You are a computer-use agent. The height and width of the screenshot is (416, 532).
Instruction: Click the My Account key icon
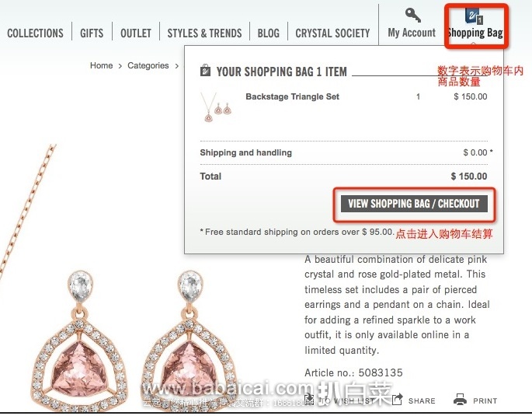413,16
